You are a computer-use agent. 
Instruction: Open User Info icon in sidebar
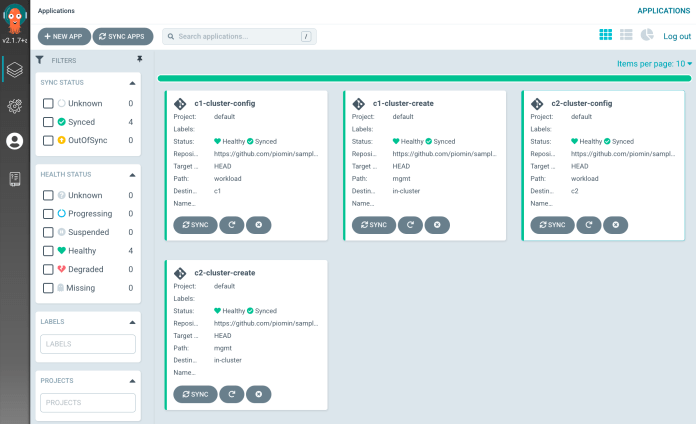coord(14,141)
